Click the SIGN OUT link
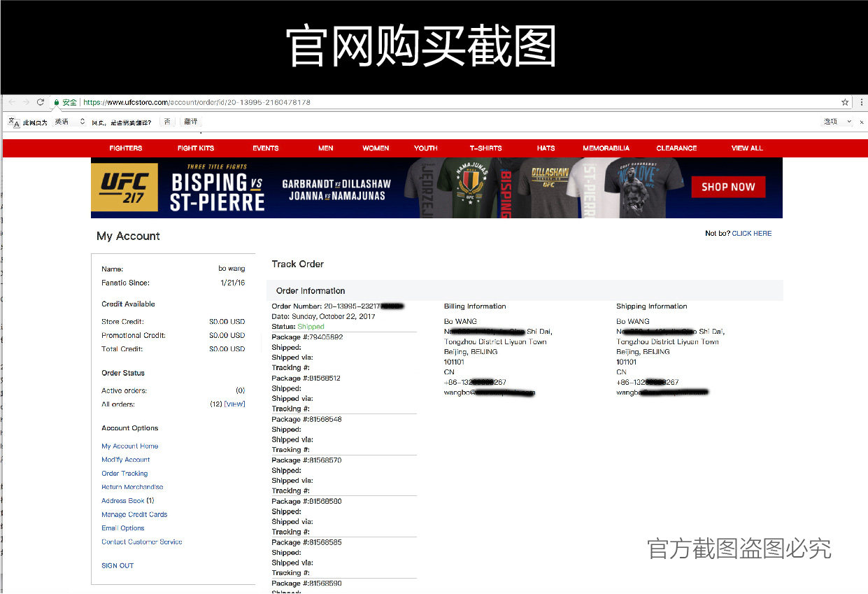868x594 pixels. [x=118, y=566]
